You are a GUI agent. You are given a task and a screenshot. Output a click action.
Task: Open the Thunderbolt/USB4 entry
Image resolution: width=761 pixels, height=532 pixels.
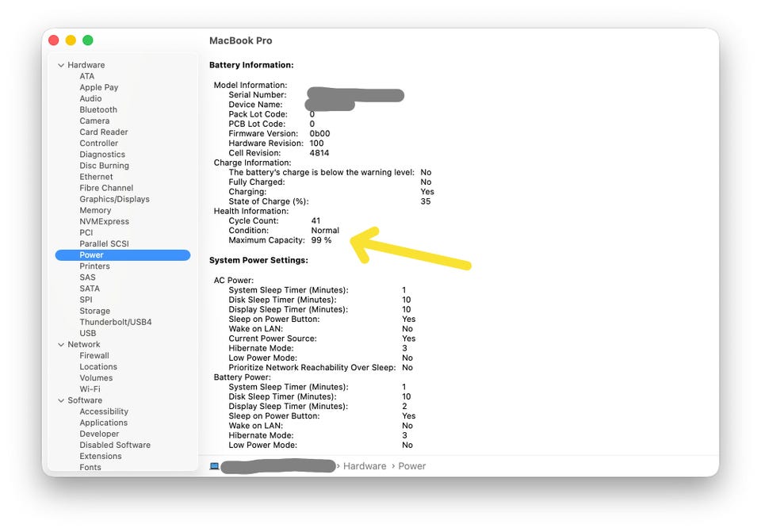116,322
